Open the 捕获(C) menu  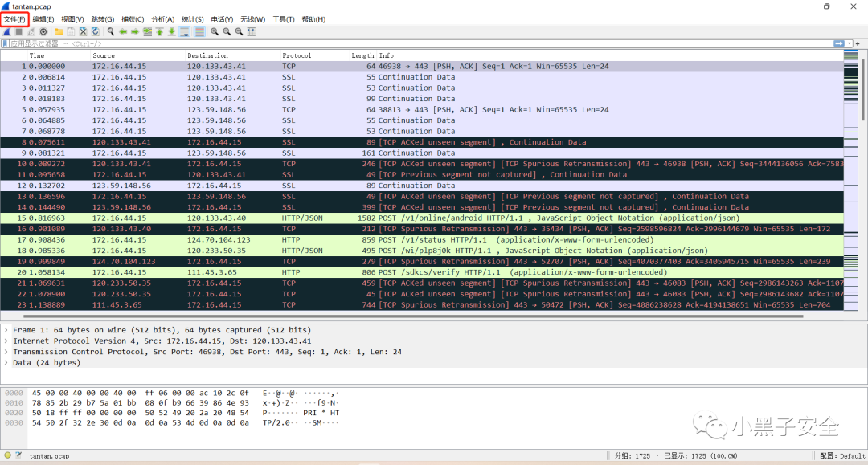tap(133, 19)
